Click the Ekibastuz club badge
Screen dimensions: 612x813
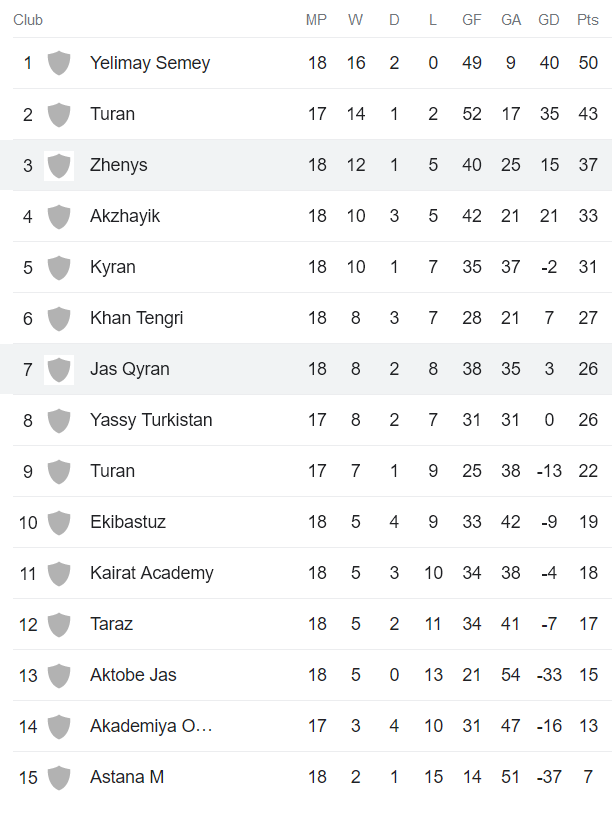(59, 522)
